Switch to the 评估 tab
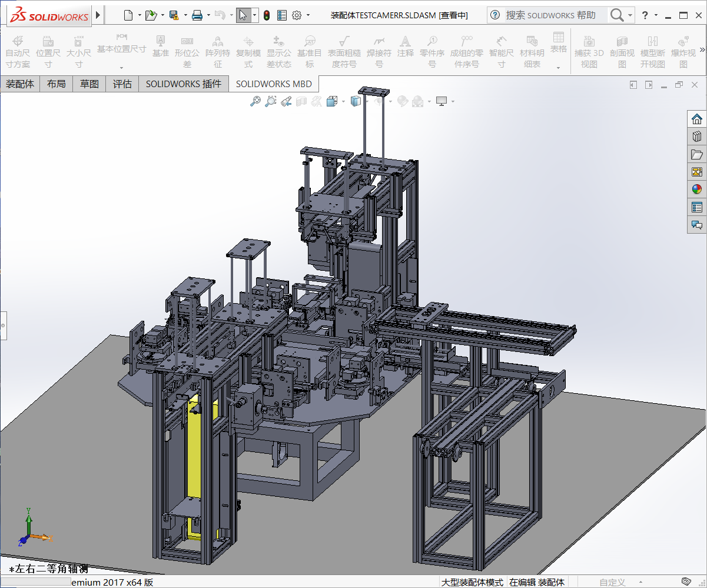This screenshot has width=707, height=588. point(122,84)
